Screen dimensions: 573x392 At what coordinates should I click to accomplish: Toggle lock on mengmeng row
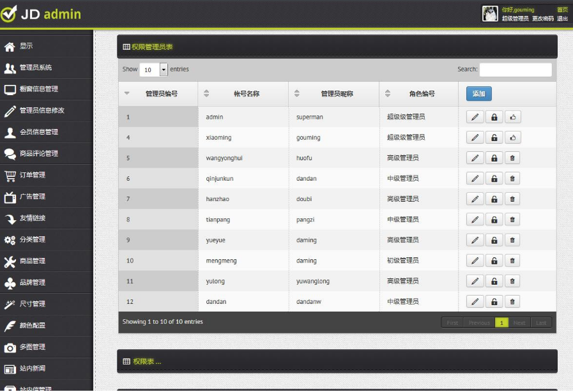(x=494, y=260)
